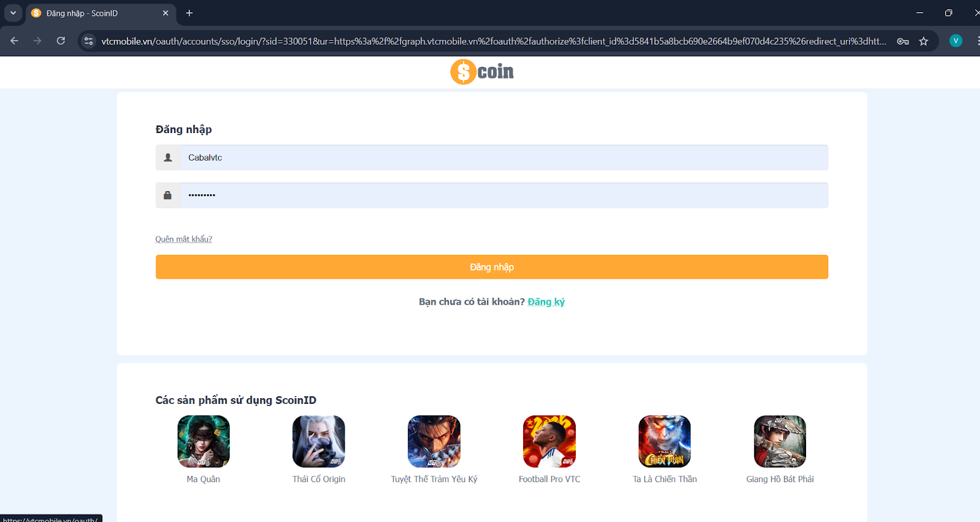
Task: Click the Ta Là Chiến Thần label
Action: pos(665,479)
